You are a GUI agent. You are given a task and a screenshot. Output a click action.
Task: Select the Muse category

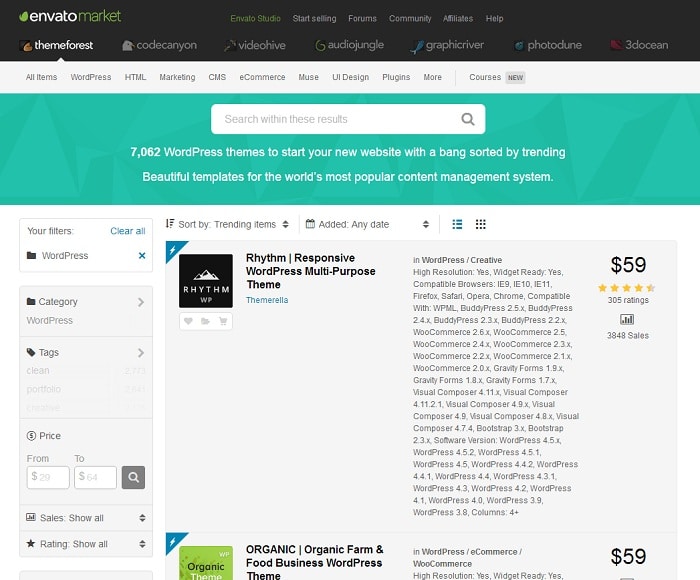tap(308, 77)
